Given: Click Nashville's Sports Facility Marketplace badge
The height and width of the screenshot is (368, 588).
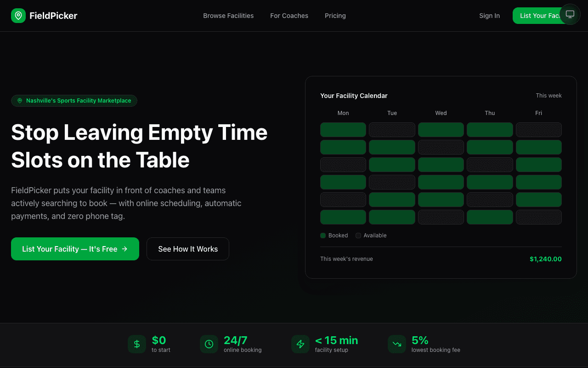Looking at the screenshot, I should click(x=74, y=101).
